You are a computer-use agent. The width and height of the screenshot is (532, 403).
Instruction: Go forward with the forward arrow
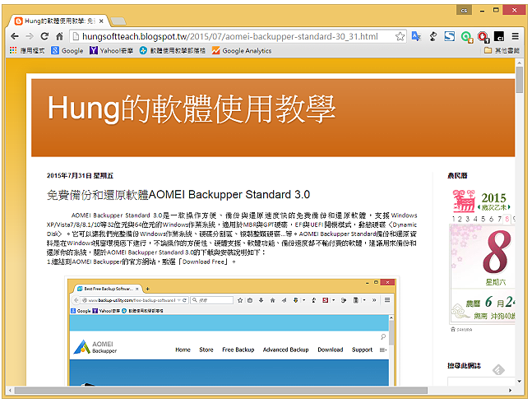(x=30, y=36)
